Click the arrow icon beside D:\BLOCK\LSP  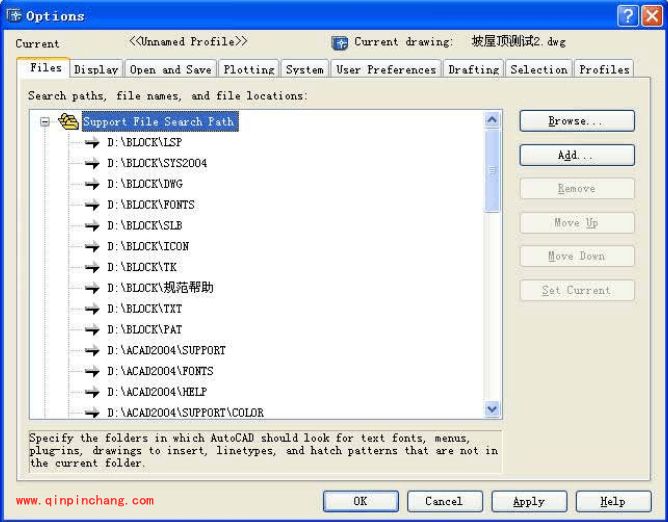click(92, 143)
